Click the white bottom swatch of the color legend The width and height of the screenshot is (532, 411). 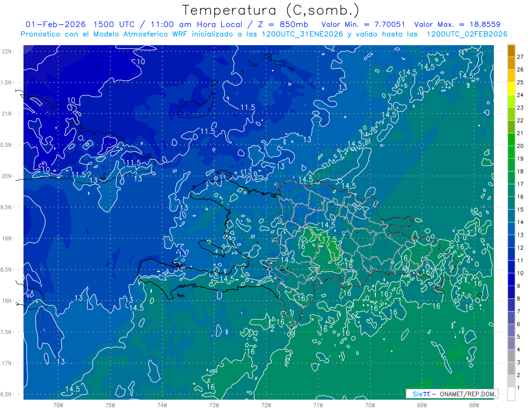pos(511,394)
